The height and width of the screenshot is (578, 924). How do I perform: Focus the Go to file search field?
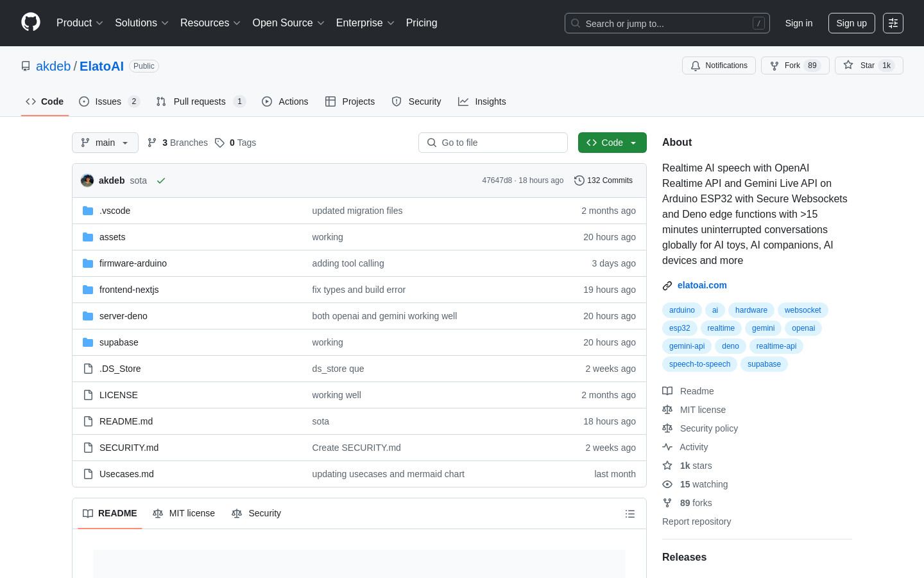[493, 143]
